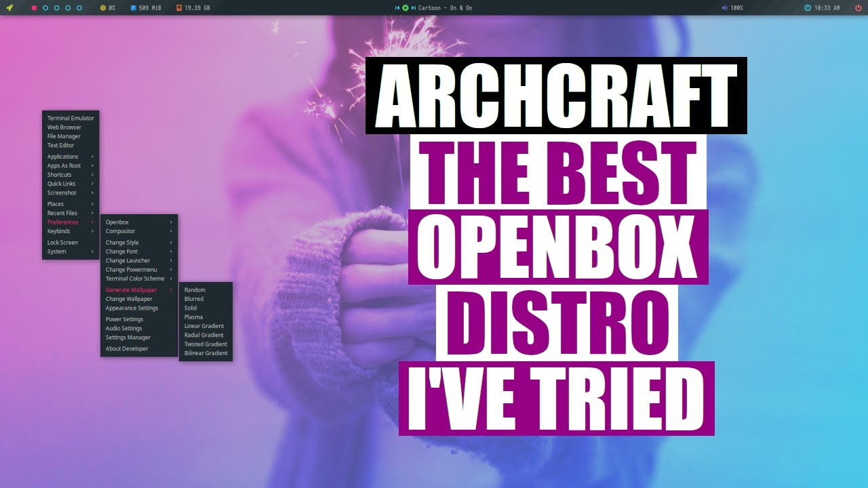Open File Manager from the menu

click(71, 136)
